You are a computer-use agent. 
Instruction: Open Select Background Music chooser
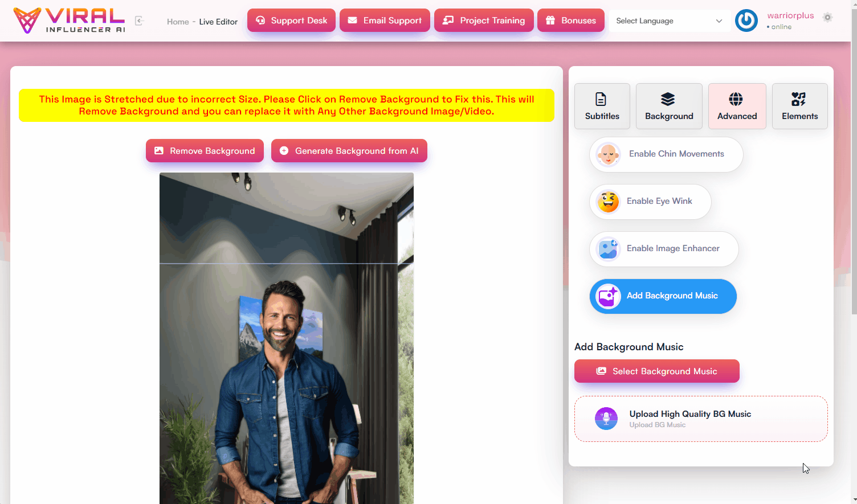click(656, 371)
